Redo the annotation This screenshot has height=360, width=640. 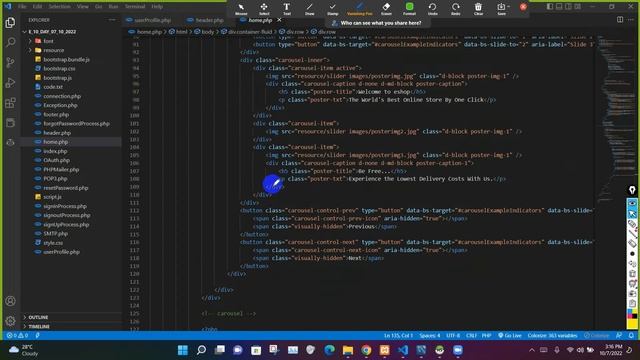pos(456,9)
